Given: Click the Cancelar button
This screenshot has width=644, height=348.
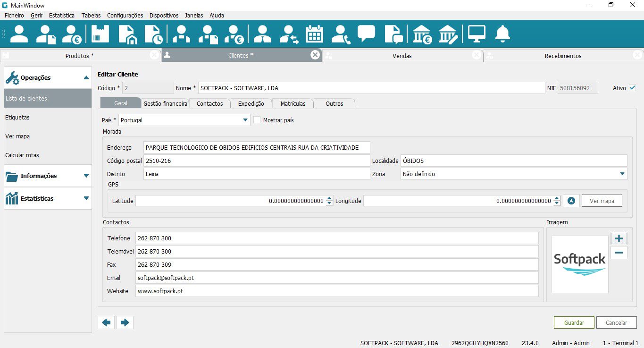Looking at the screenshot, I should 617,323.
